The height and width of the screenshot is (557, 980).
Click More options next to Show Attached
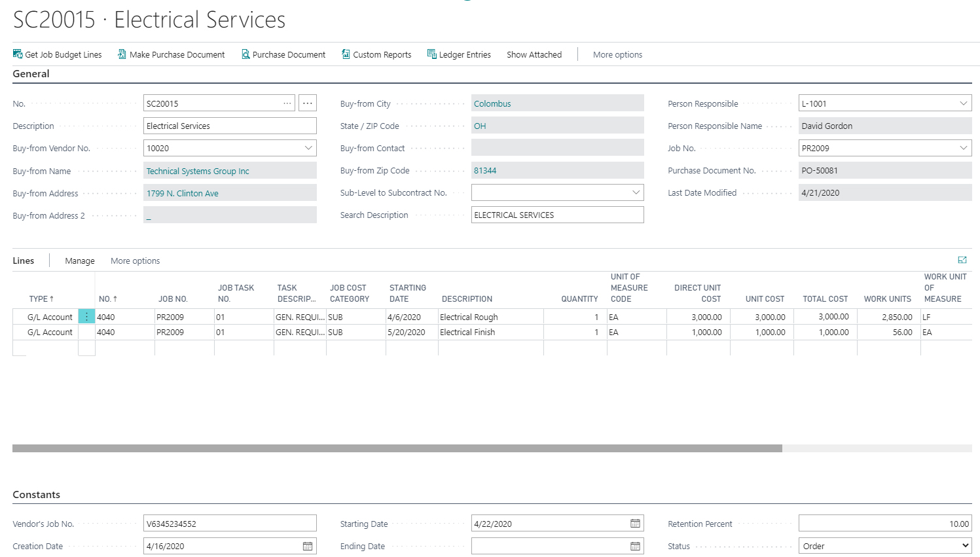click(x=616, y=54)
